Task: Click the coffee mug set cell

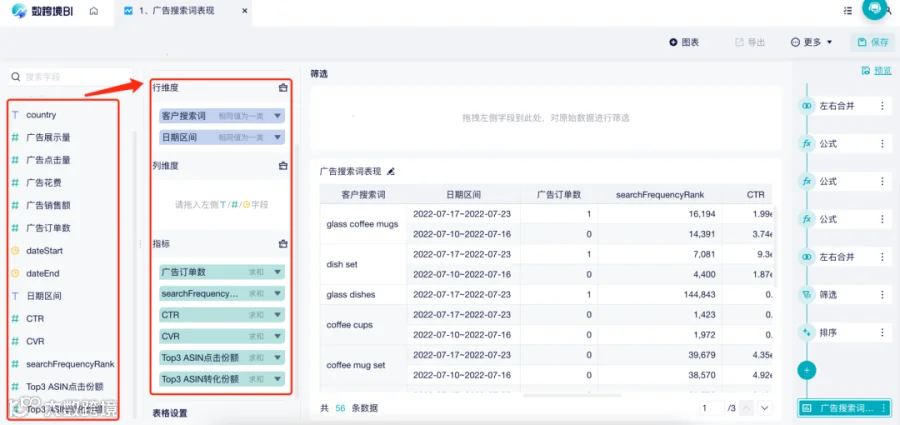Action: coord(363,365)
